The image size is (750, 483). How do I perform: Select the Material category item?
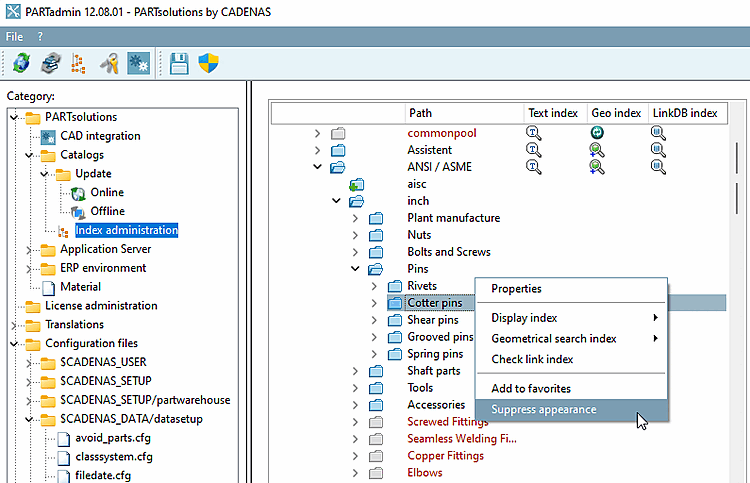coord(80,287)
